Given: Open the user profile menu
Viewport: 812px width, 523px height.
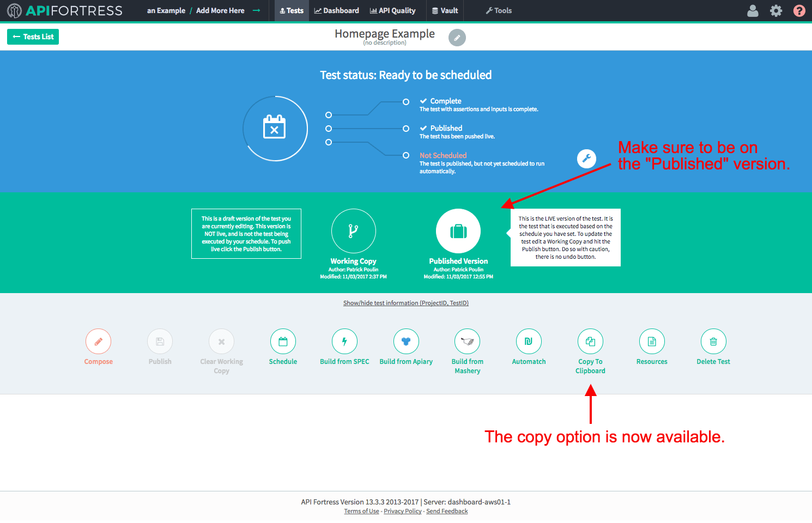Looking at the screenshot, I should (753, 11).
